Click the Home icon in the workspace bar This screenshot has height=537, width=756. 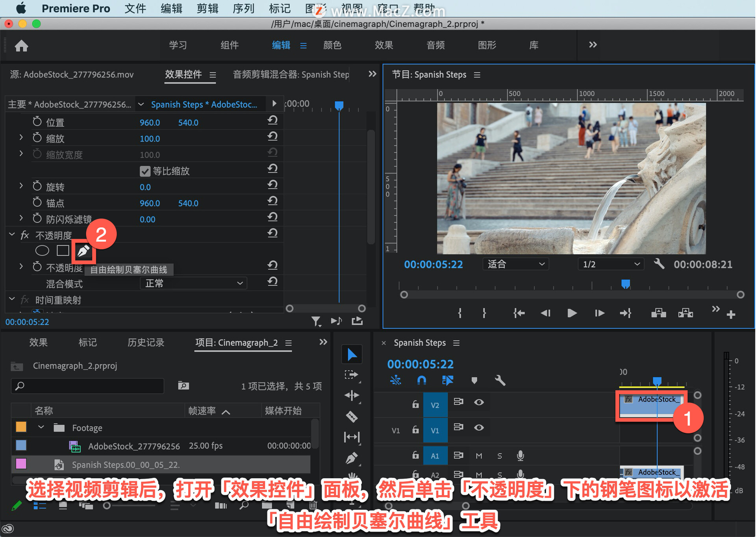click(x=21, y=46)
